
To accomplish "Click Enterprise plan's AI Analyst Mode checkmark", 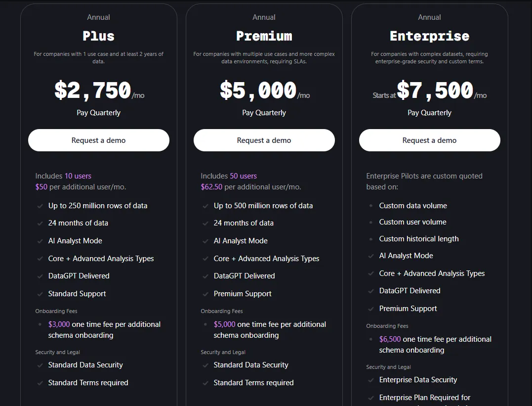I will 371,256.
